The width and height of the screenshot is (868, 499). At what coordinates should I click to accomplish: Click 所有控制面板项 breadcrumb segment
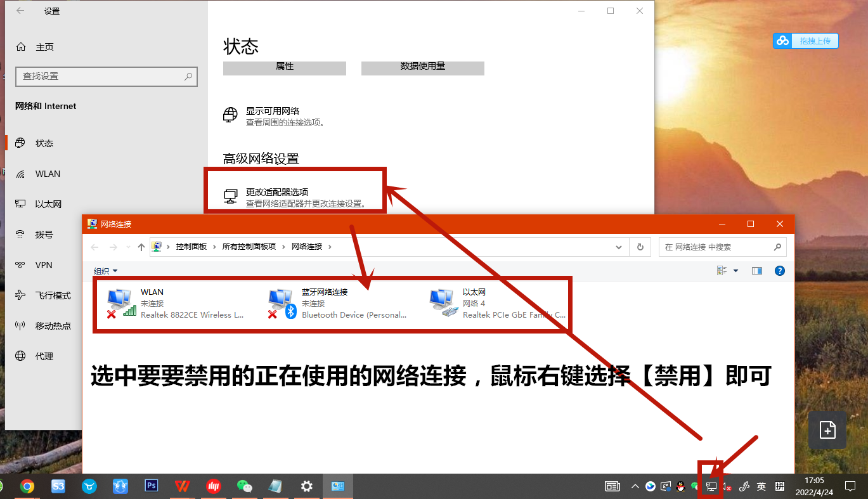249,247
